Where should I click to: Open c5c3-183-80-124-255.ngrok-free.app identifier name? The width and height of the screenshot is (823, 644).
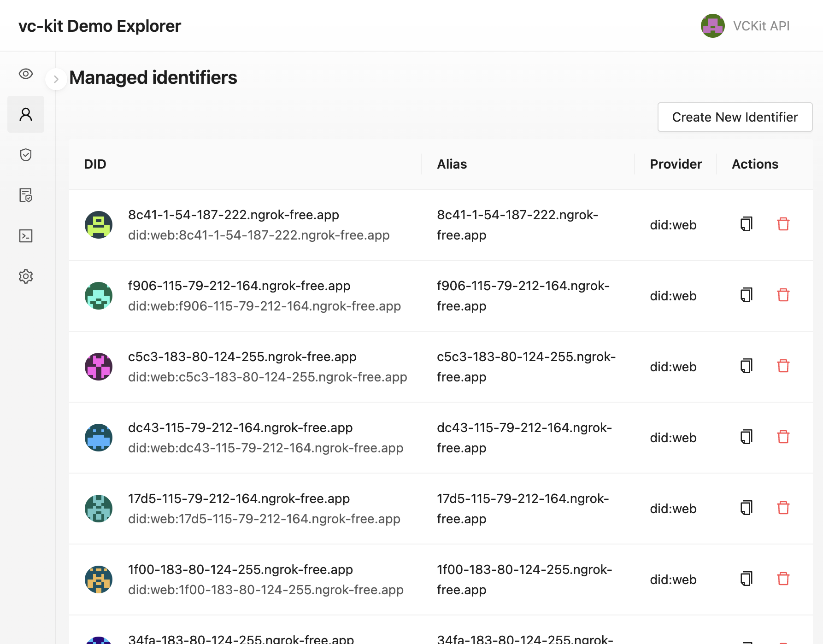(242, 357)
